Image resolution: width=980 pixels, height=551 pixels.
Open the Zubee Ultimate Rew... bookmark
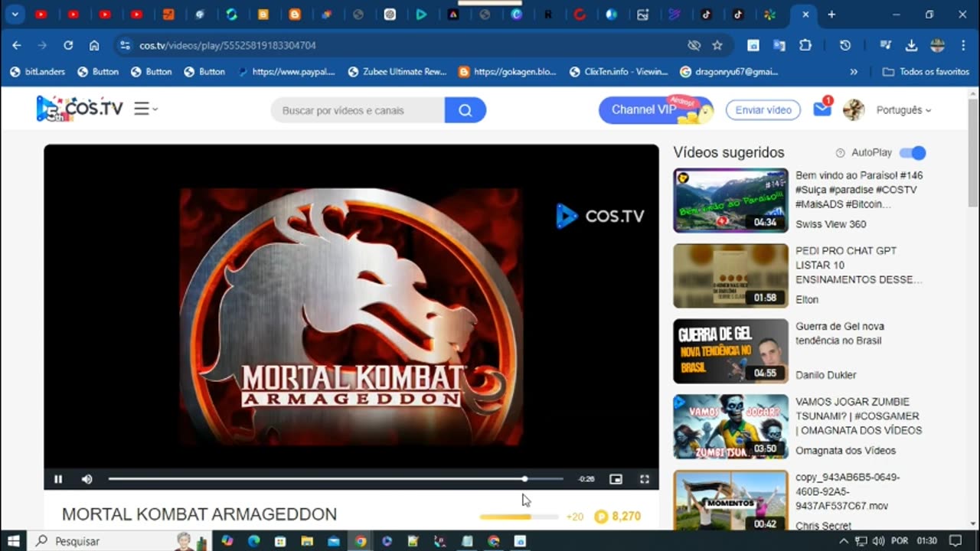[397, 71]
